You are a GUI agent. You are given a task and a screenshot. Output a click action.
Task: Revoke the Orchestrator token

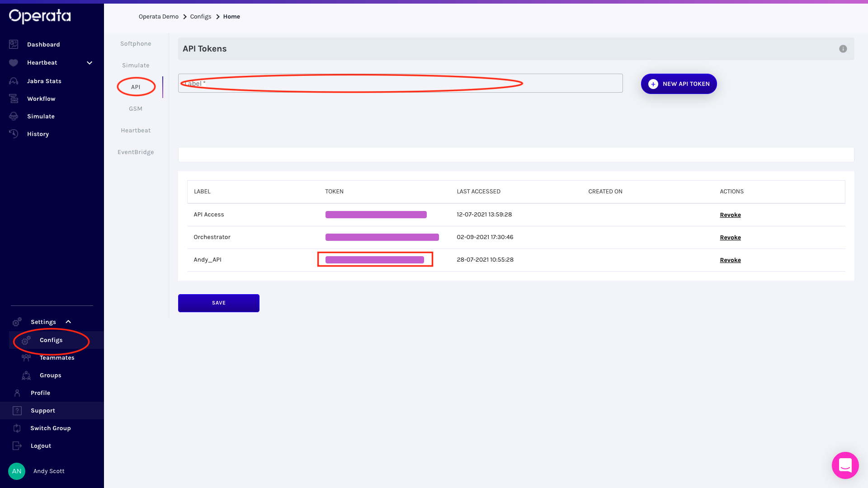[x=730, y=238]
